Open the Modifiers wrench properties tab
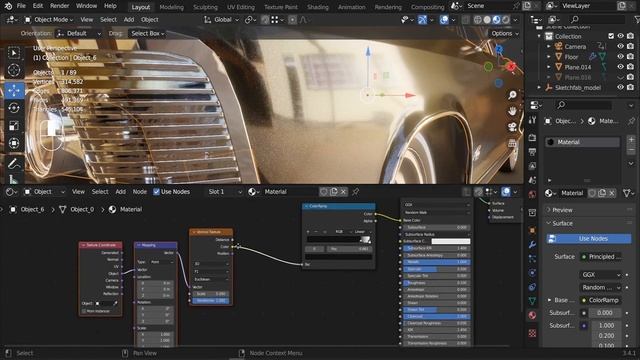The height and width of the screenshot is (360, 640). coord(532,244)
